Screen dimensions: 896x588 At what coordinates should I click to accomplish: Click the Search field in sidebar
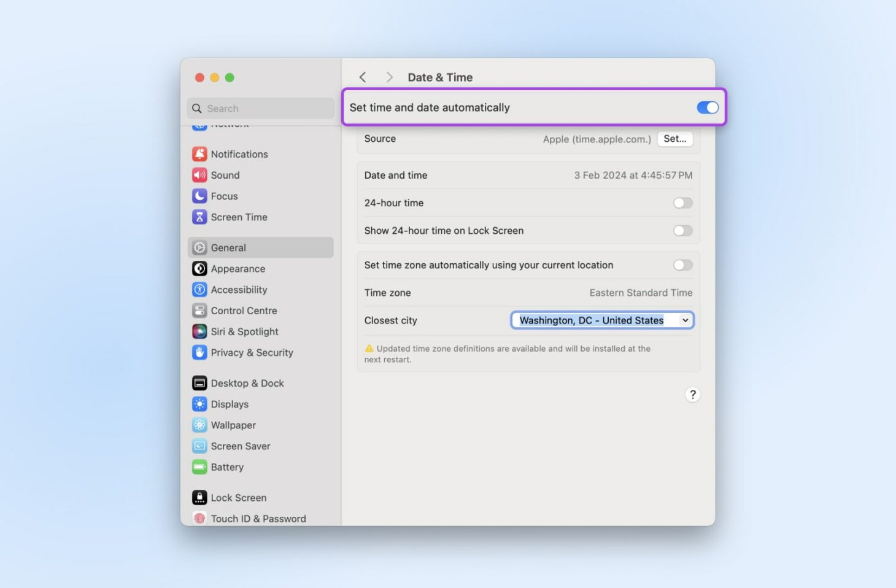coord(260,108)
